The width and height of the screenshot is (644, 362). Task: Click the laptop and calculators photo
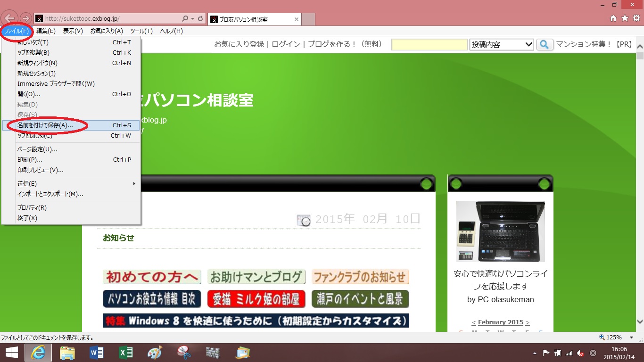[x=501, y=231]
